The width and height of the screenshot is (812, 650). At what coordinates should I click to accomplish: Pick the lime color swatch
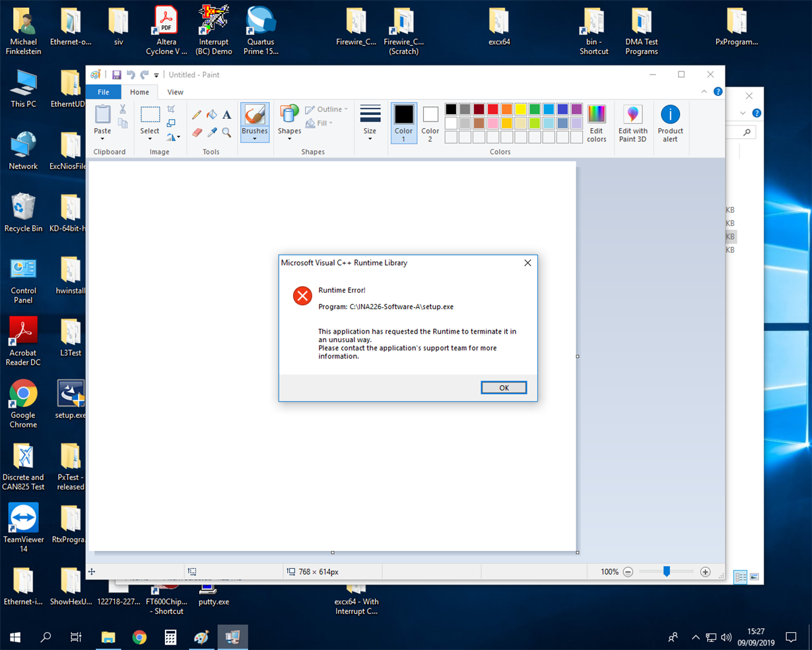[x=535, y=123]
